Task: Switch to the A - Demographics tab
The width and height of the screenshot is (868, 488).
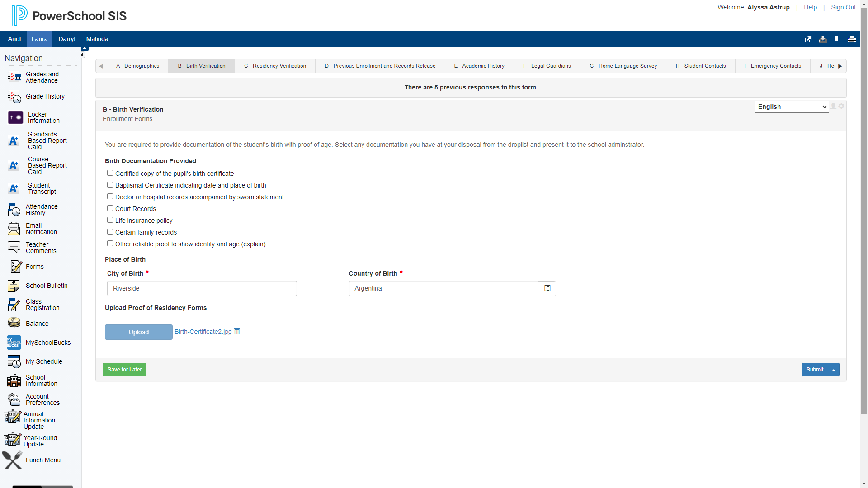Action: (x=137, y=66)
